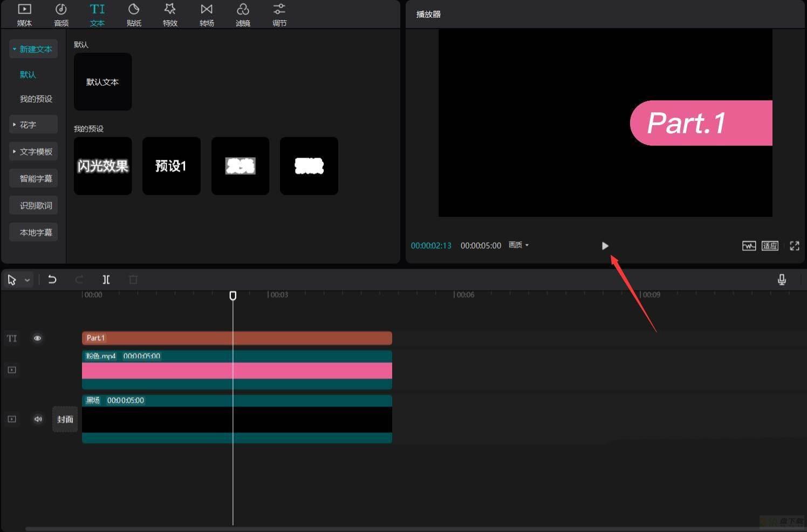Viewport: 807px width, 532px height.
Task: Redo the last undone action
Action: point(79,279)
